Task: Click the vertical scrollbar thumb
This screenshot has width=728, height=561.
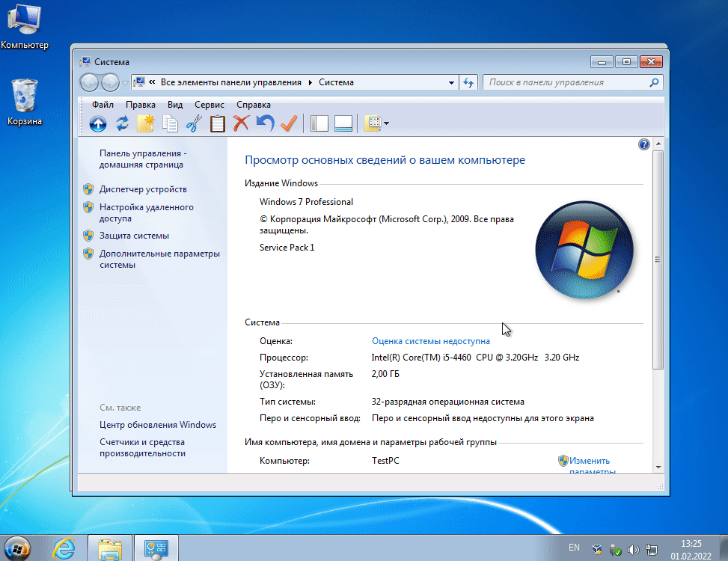Action: [658, 260]
